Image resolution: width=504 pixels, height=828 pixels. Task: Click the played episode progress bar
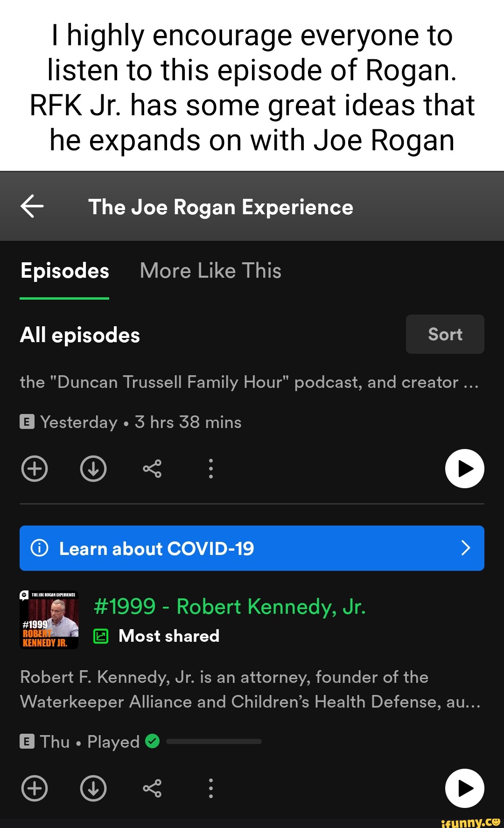click(x=214, y=741)
